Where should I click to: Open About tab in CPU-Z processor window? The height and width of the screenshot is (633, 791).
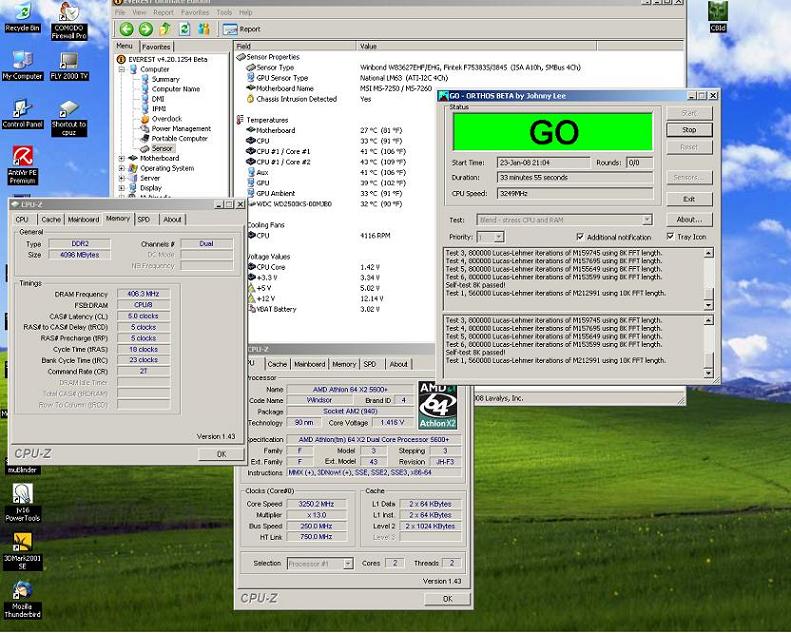coord(399,364)
